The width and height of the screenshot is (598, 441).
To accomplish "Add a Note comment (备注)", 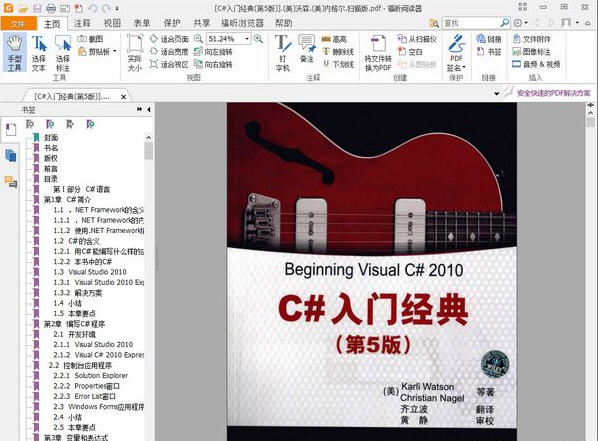I will tap(307, 49).
